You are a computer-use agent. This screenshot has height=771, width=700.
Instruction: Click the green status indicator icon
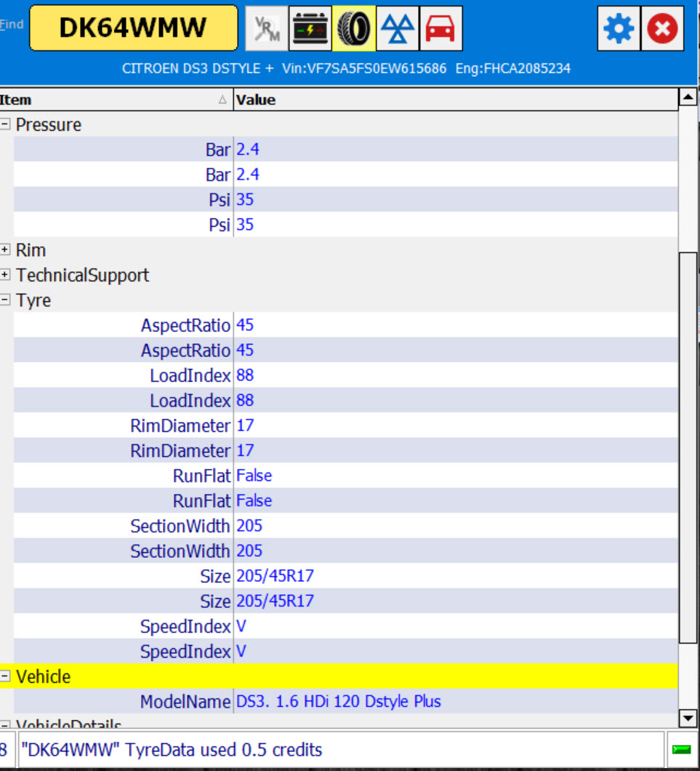tap(681, 750)
